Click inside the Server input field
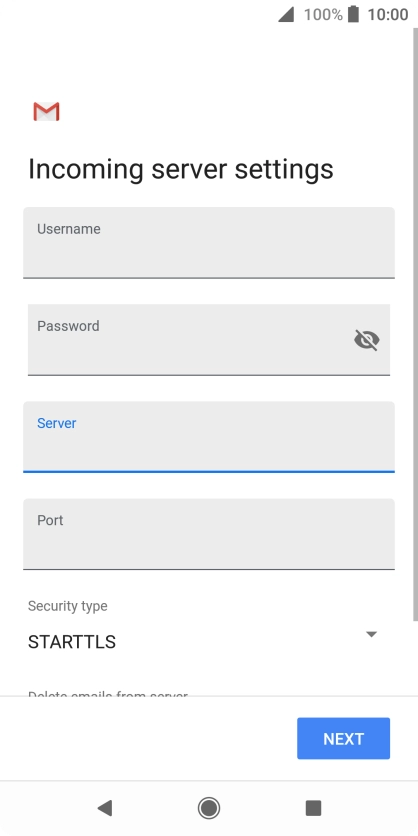This screenshot has width=418, height=836. [209, 437]
